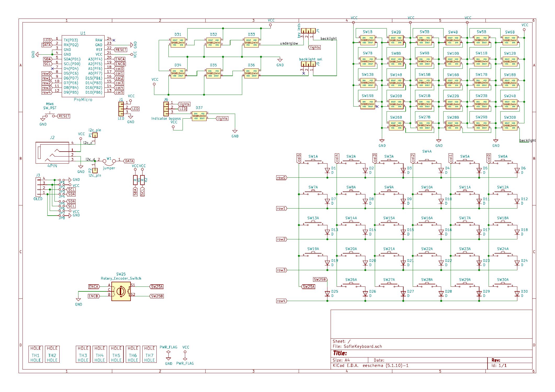555x392 pixels.
Task: Click the RESET net label near RST pin
Action: point(120,49)
